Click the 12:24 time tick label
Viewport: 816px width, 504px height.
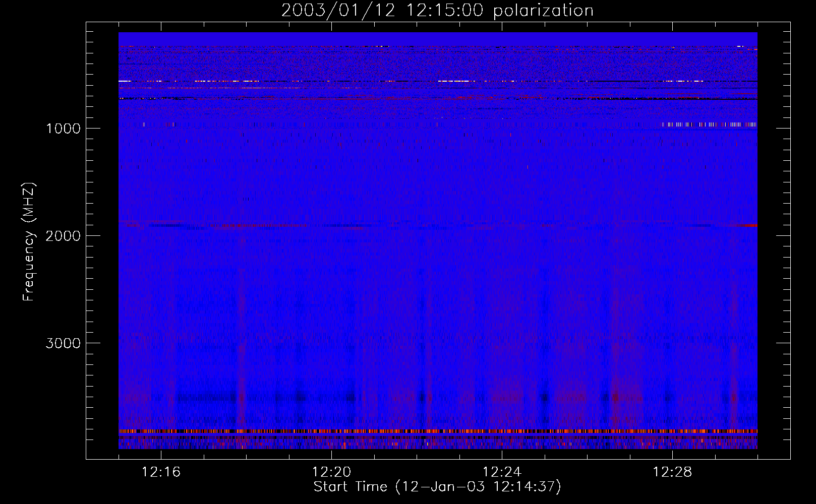[x=502, y=472]
